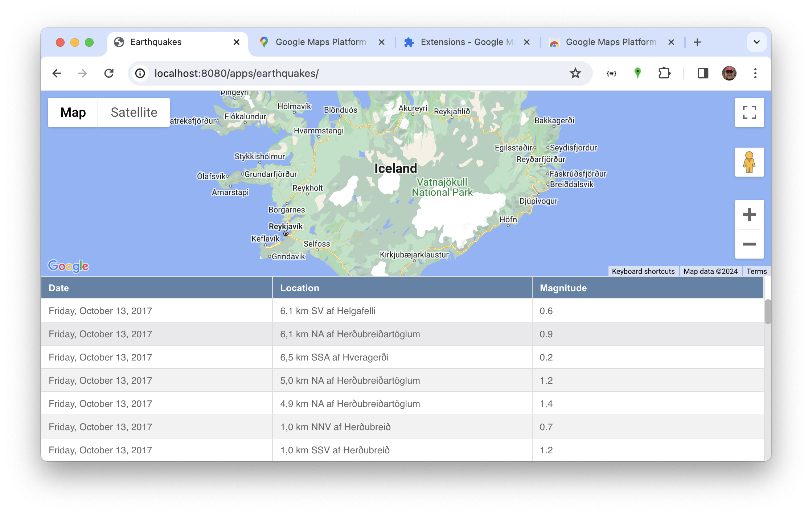
Task: Reload the earthquakes page
Action: [x=109, y=73]
